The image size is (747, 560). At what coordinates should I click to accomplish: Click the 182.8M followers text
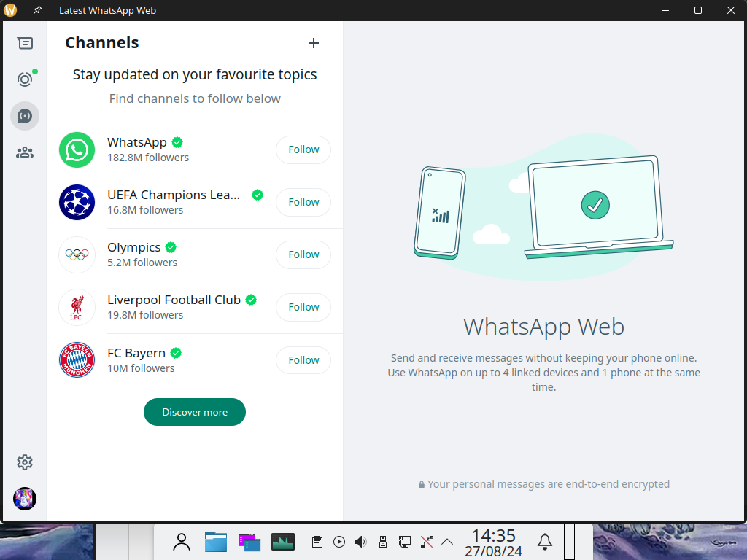point(148,157)
